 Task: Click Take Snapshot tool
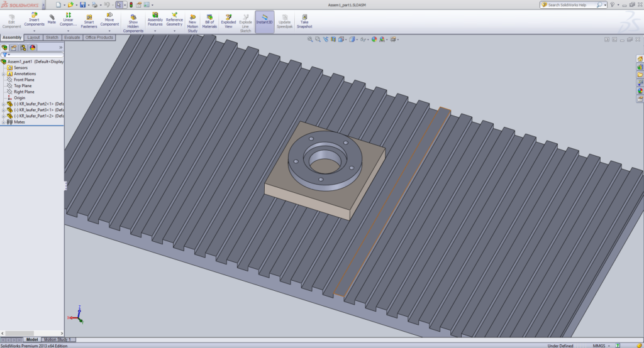(x=304, y=22)
